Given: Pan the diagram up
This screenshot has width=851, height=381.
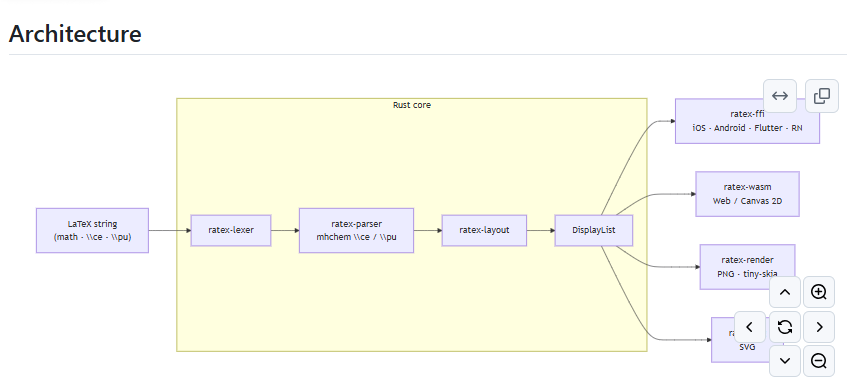Looking at the screenshot, I should (785, 292).
